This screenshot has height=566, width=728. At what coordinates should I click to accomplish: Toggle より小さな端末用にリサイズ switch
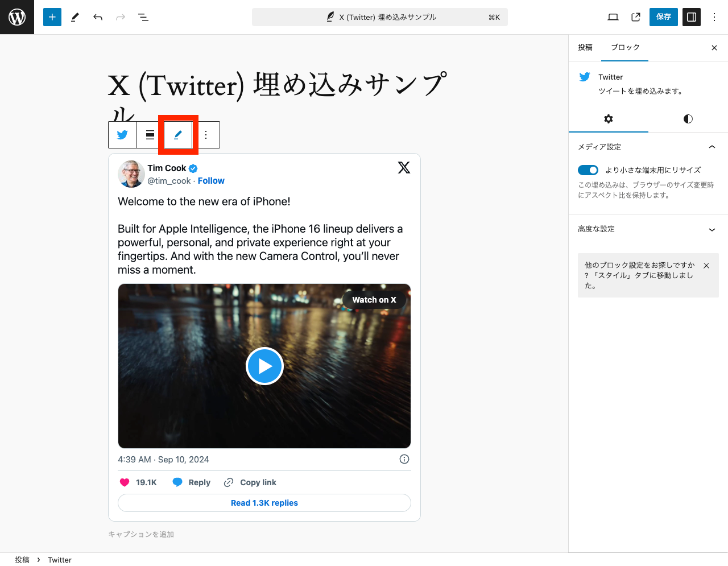coord(588,170)
